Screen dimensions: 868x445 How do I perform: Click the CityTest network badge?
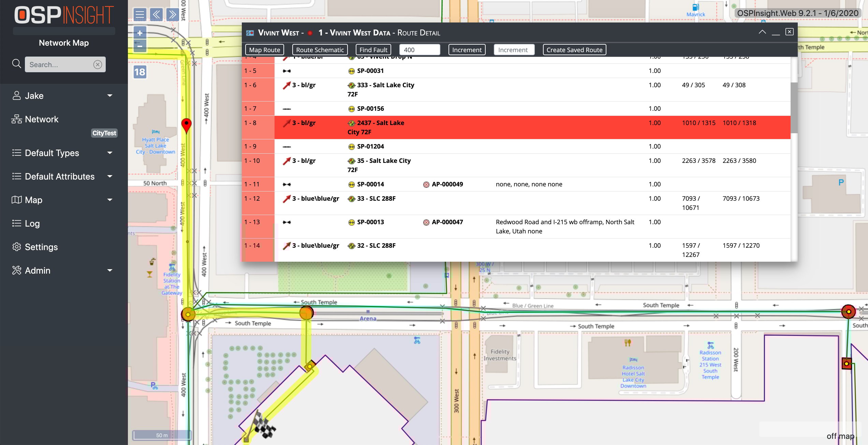click(104, 133)
